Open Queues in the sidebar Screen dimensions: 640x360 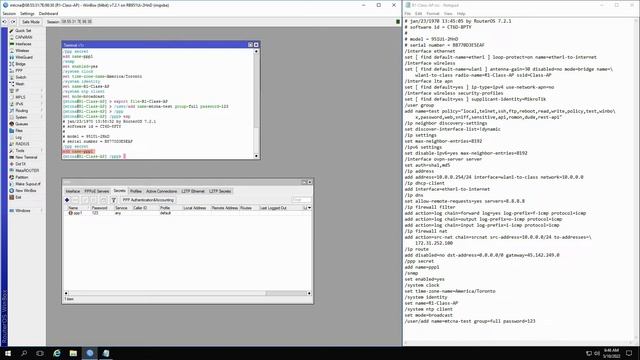pyautogui.click(x=22, y=124)
